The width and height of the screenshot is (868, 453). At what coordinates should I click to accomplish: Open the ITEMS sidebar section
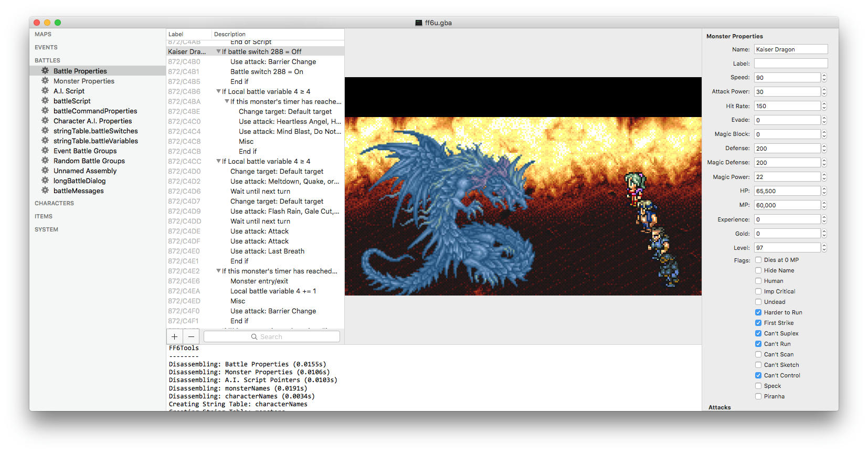pyautogui.click(x=44, y=216)
